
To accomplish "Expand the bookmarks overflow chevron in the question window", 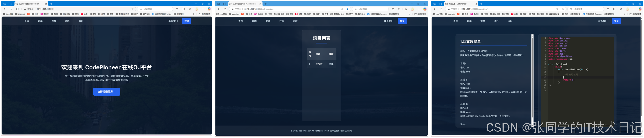I will 624,14.
